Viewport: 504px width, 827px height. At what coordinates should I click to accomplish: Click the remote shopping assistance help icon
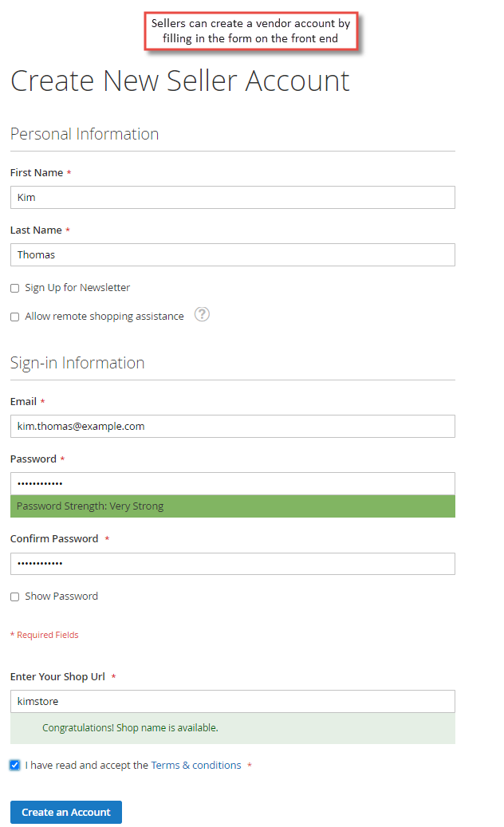point(202,314)
